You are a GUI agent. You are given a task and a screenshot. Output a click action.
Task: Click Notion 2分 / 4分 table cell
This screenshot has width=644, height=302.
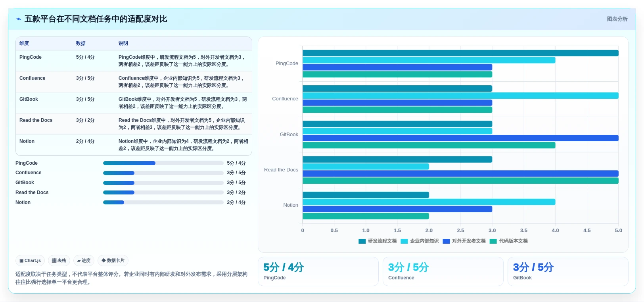click(85, 141)
